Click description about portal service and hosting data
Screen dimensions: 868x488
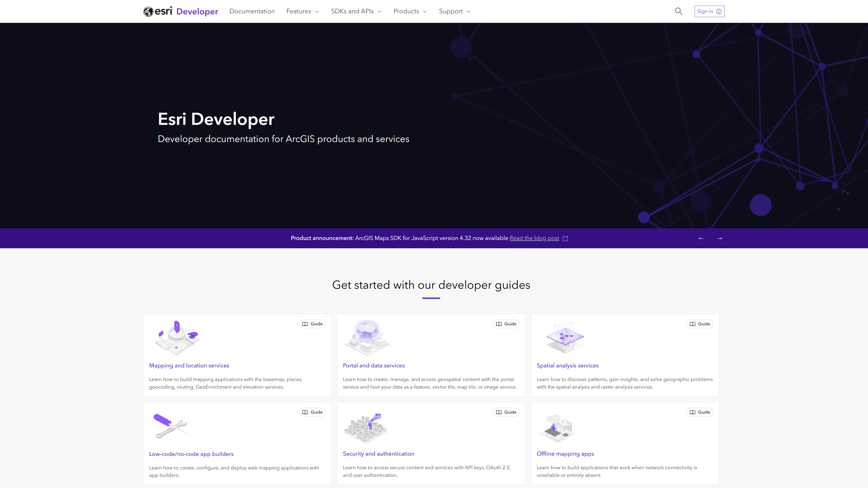click(430, 383)
